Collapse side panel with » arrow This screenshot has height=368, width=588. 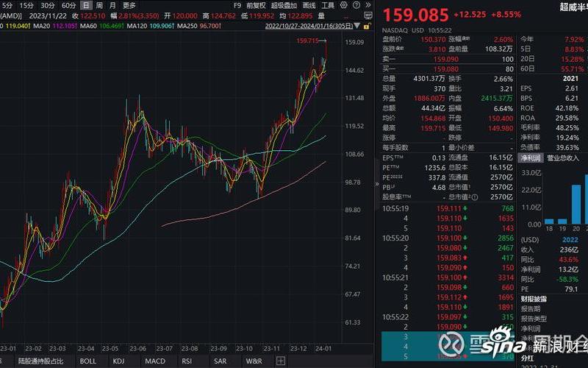coord(377,183)
